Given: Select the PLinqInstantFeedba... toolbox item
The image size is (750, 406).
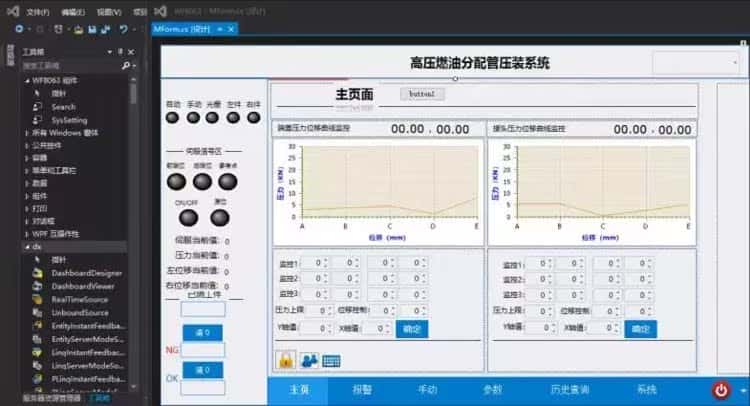Looking at the screenshot, I should pyautogui.click(x=88, y=379).
